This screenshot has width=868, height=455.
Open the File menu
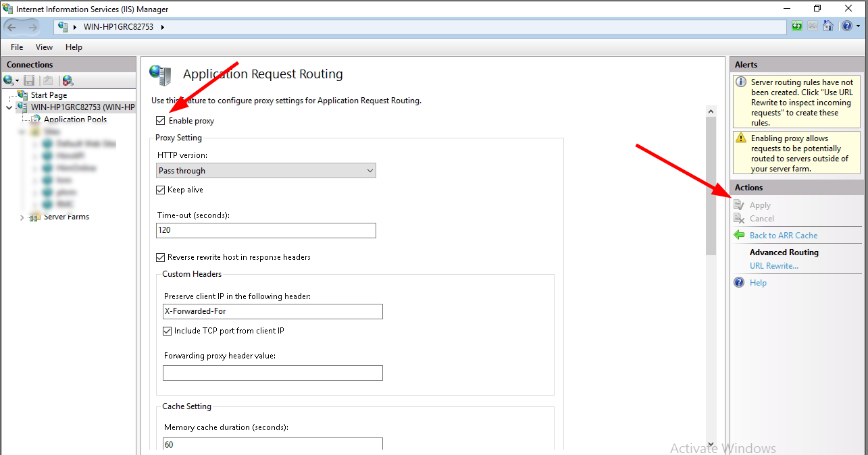pyautogui.click(x=16, y=47)
